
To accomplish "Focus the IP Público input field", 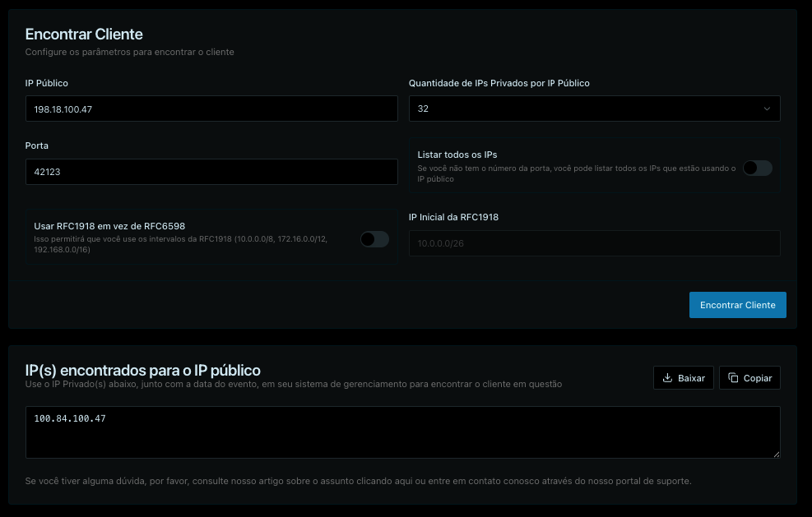I will point(211,108).
